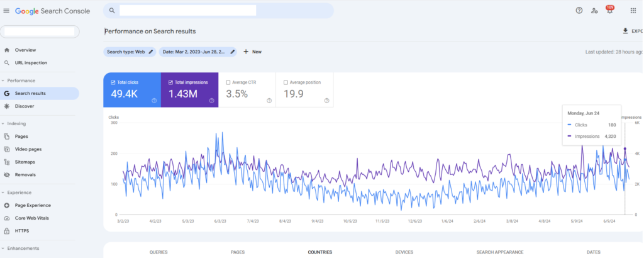Enable the Average CTR checkbox
The width and height of the screenshot is (644, 258).
click(x=228, y=82)
